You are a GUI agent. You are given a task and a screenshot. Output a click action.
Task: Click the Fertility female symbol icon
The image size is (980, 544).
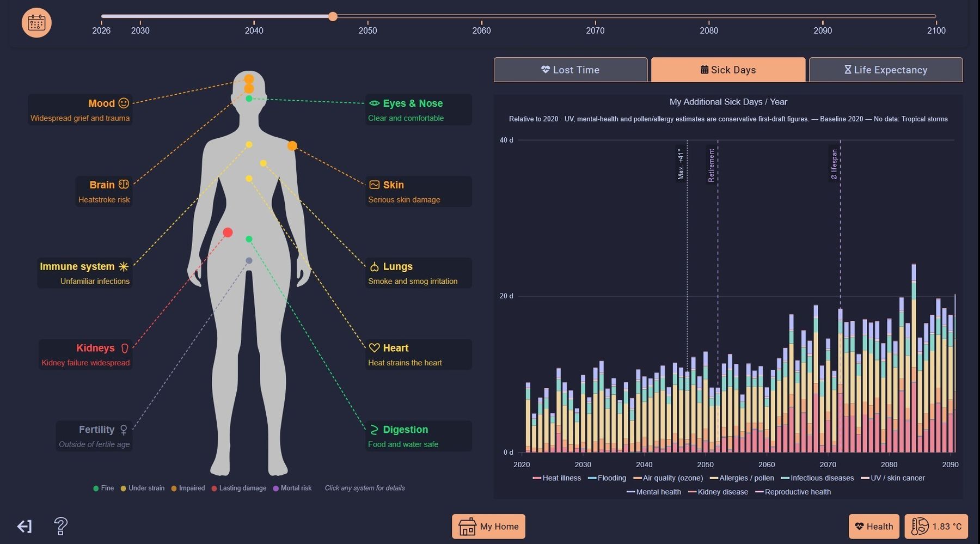[x=124, y=430]
